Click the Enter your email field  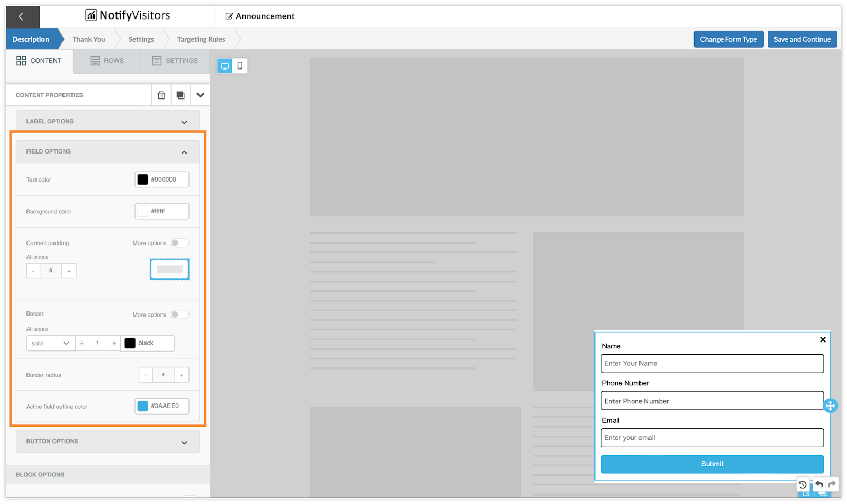pyautogui.click(x=712, y=438)
